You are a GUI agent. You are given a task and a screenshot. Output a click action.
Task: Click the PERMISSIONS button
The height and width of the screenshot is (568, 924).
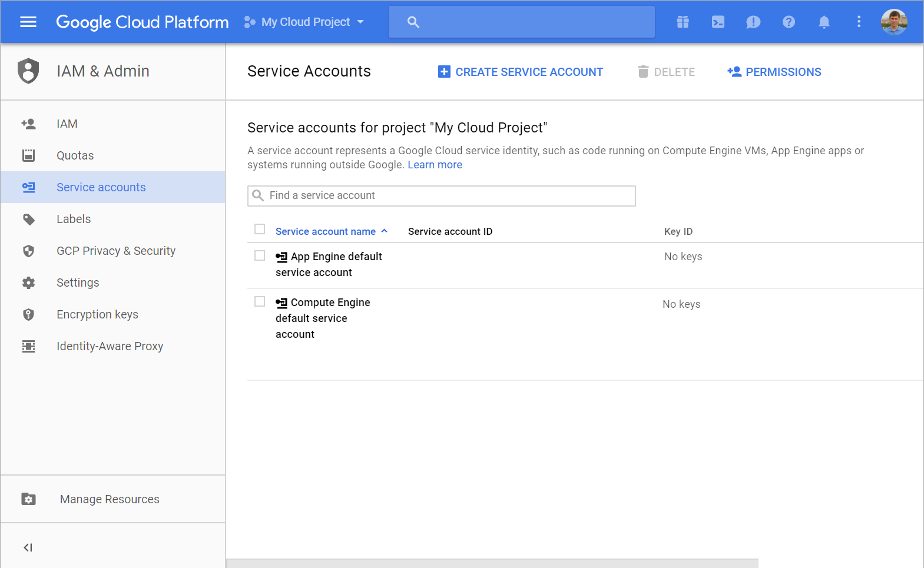[x=774, y=72]
